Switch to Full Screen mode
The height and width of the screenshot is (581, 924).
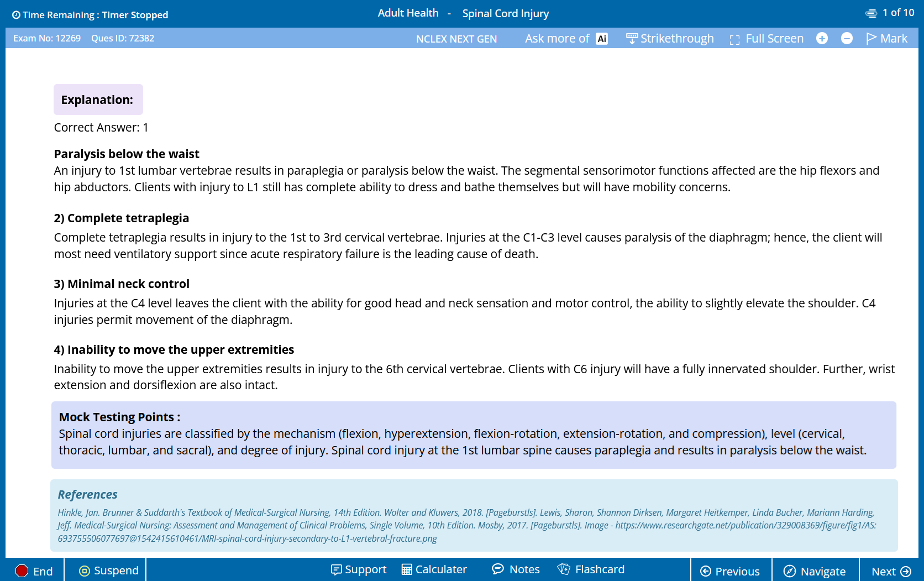pos(767,39)
